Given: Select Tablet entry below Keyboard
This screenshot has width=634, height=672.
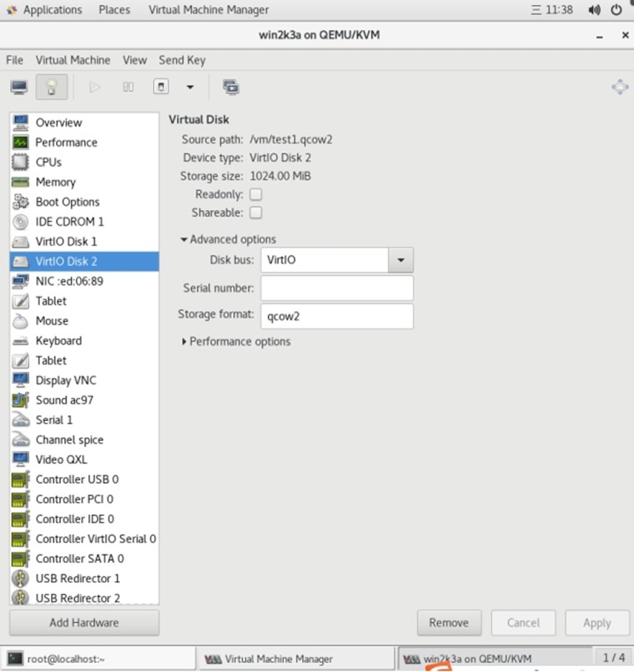Looking at the screenshot, I should 84,360.
